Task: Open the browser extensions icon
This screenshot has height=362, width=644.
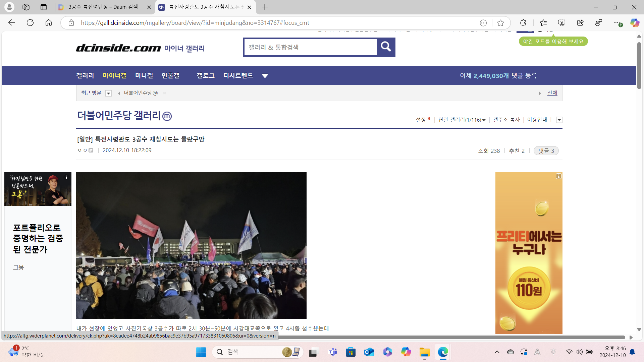Action: point(523,23)
